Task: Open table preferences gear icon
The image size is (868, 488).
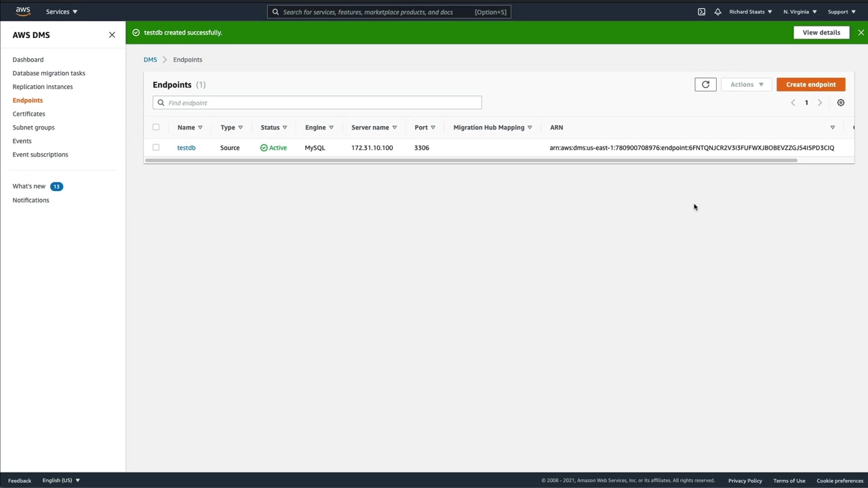Action: tap(841, 103)
